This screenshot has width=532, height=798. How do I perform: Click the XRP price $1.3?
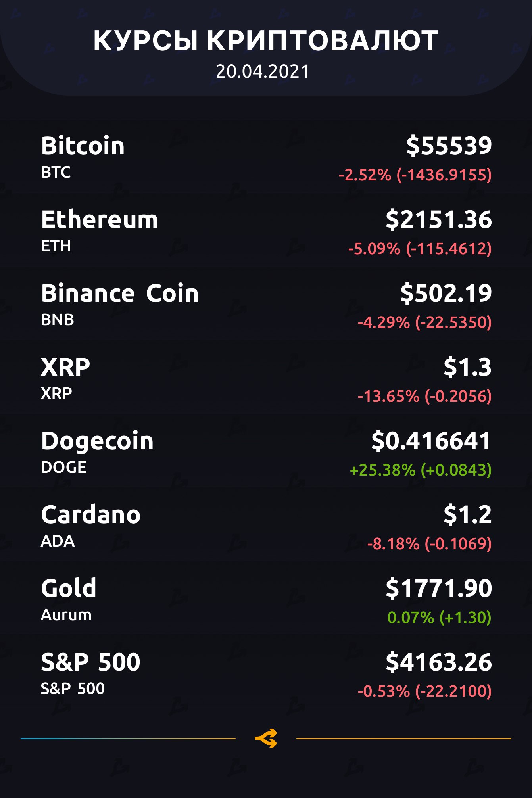[x=467, y=367]
